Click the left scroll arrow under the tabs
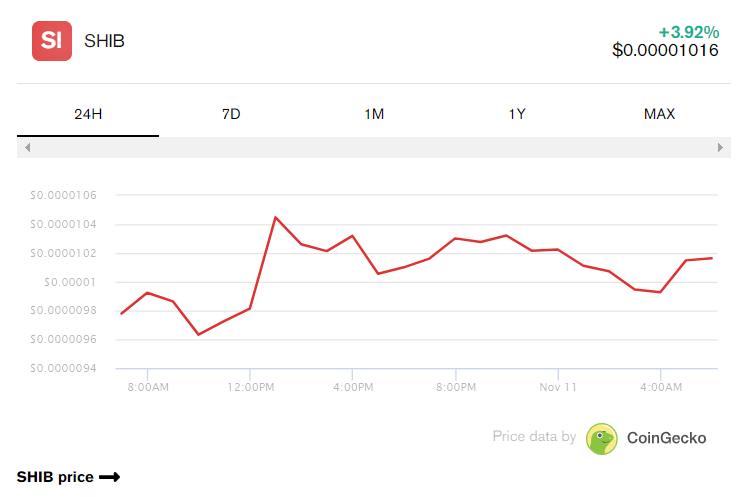The width and height of the screenshot is (742, 497). 27,148
